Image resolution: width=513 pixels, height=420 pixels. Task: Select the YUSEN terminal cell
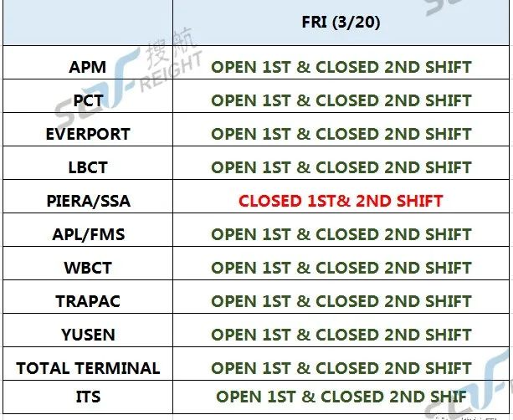88,330
